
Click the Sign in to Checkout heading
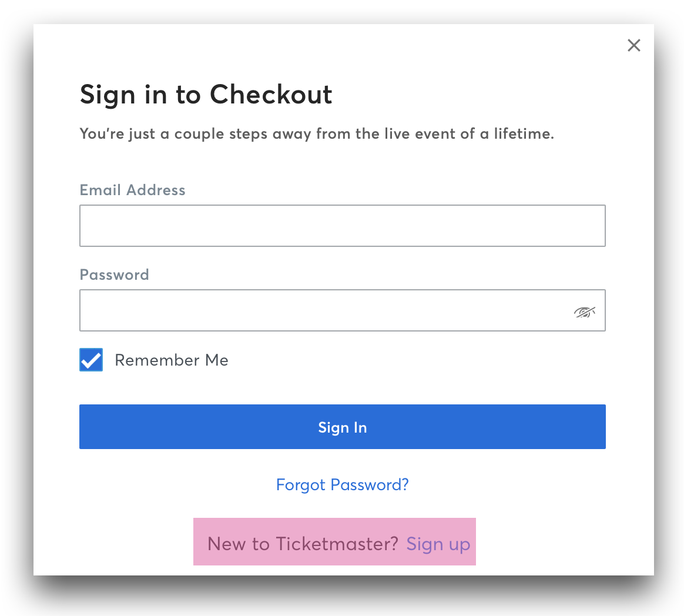pyautogui.click(x=206, y=95)
